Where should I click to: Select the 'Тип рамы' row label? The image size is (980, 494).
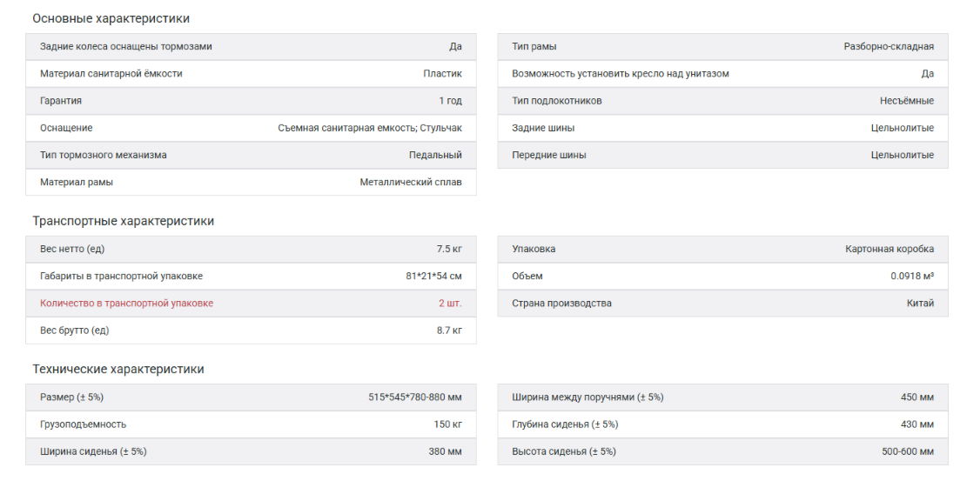[x=534, y=47]
